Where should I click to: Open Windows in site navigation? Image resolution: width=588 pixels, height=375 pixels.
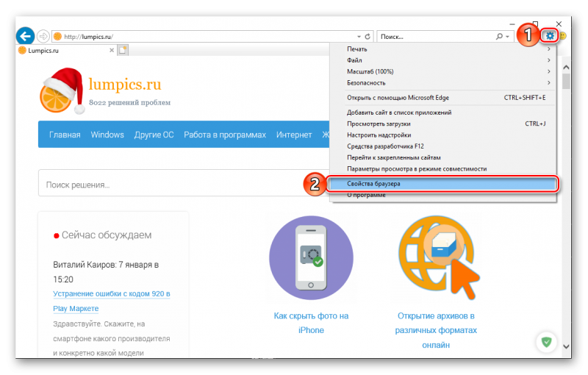pyautogui.click(x=107, y=135)
